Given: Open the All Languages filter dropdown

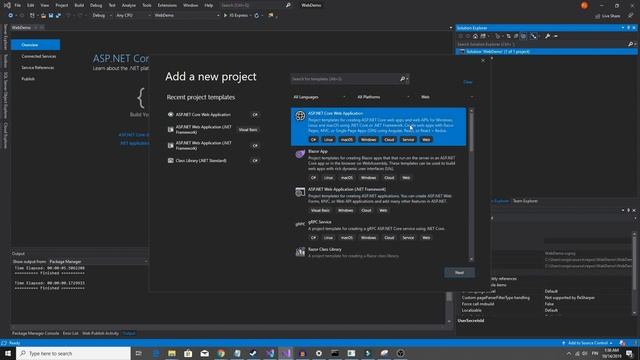Looking at the screenshot, I should tap(319, 97).
